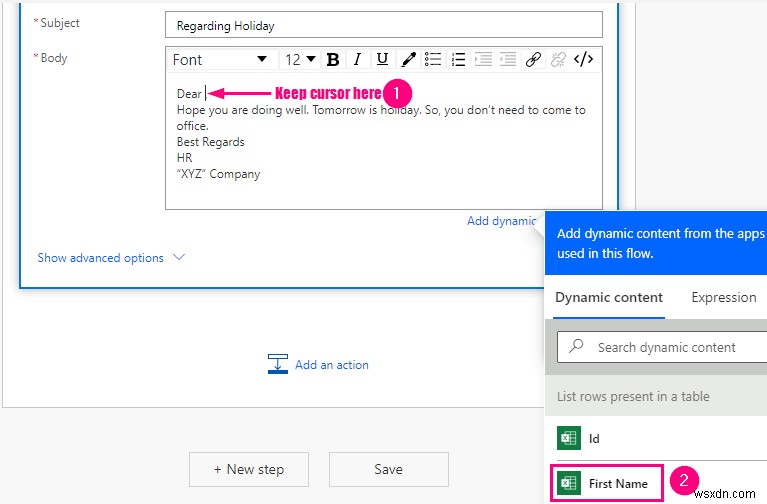This screenshot has width=767, height=504.
Task: Click the "XYZ" Company line in body
Action: tap(218, 174)
